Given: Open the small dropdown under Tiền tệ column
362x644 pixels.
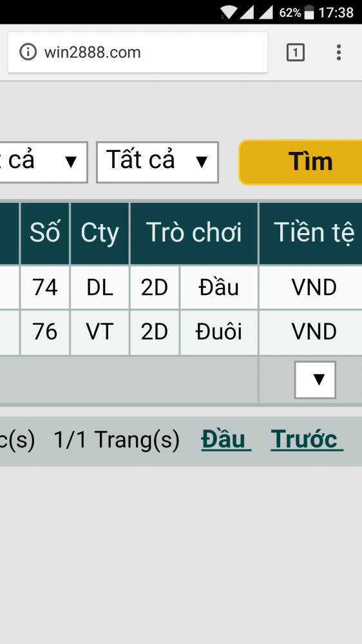Looking at the screenshot, I should click(x=315, y=380).
